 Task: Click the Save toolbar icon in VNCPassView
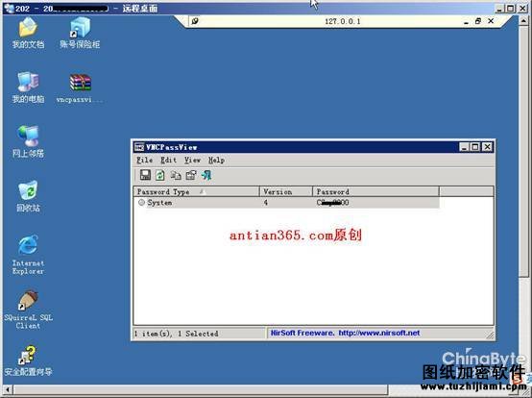(145, 175)
